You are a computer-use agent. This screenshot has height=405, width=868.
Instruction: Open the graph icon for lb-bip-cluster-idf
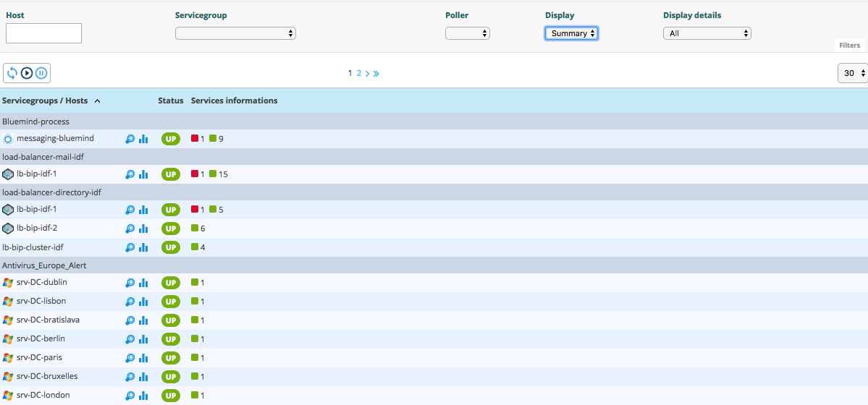click(143, 247)
